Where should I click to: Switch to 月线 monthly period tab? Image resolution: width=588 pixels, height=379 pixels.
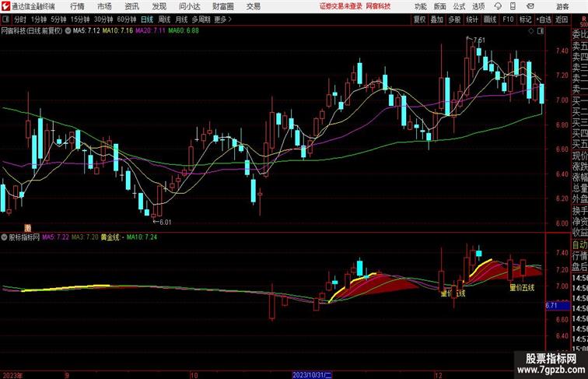click(181, 19)
